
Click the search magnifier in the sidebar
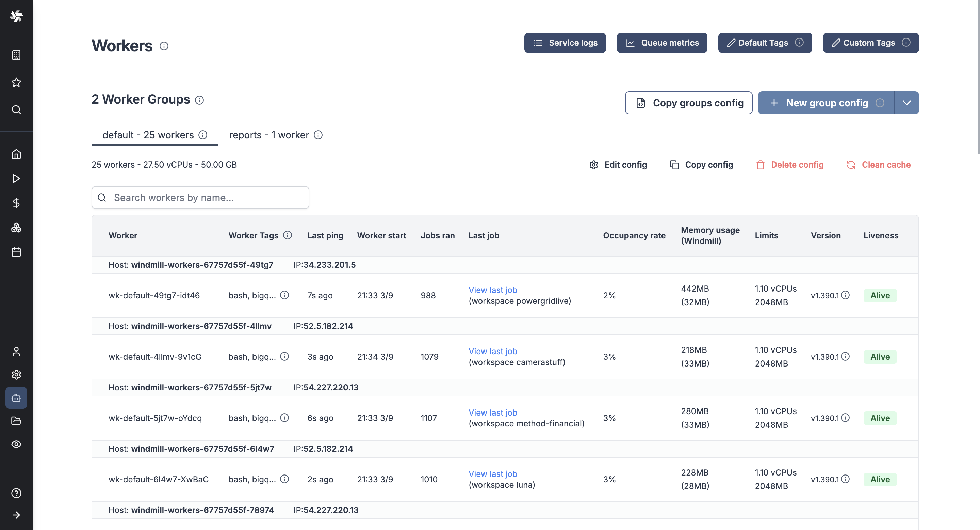click(16, 110)
